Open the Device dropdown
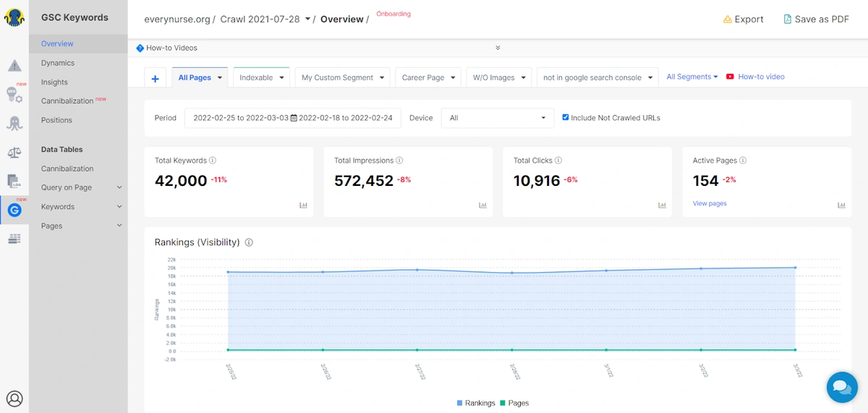This screenshot has height=413, width=868. [497, 118]
